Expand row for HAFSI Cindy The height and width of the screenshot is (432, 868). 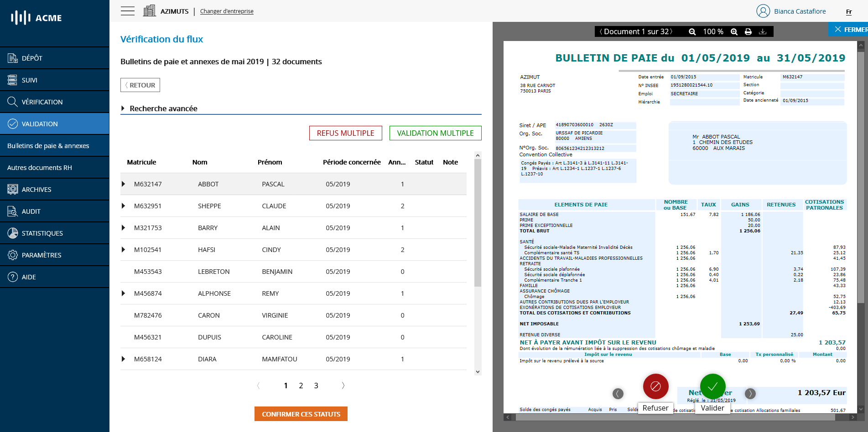tap(123, 250)
